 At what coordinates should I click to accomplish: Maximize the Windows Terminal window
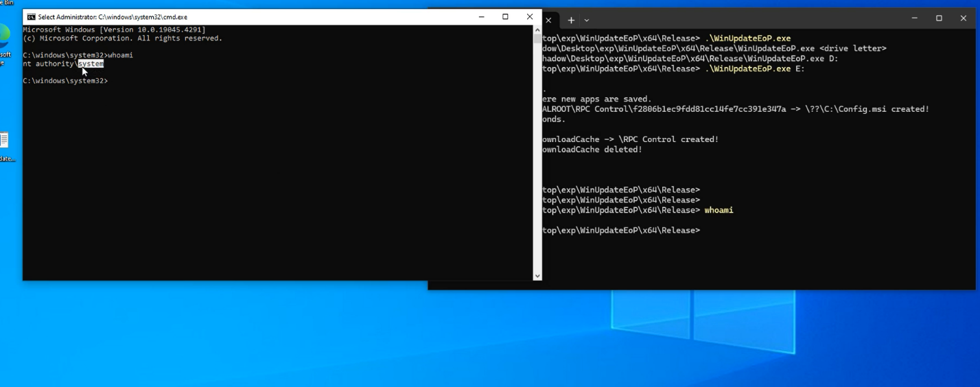(939, 19)
